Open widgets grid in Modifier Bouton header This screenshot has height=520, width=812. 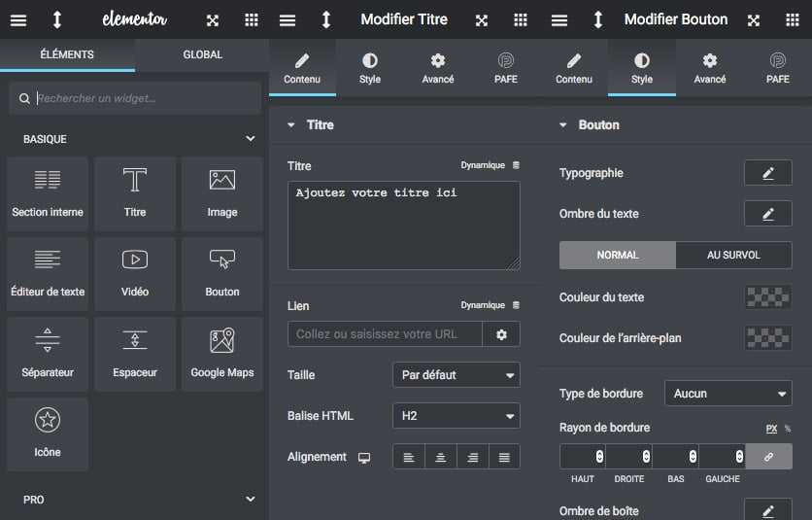[793, 19]
